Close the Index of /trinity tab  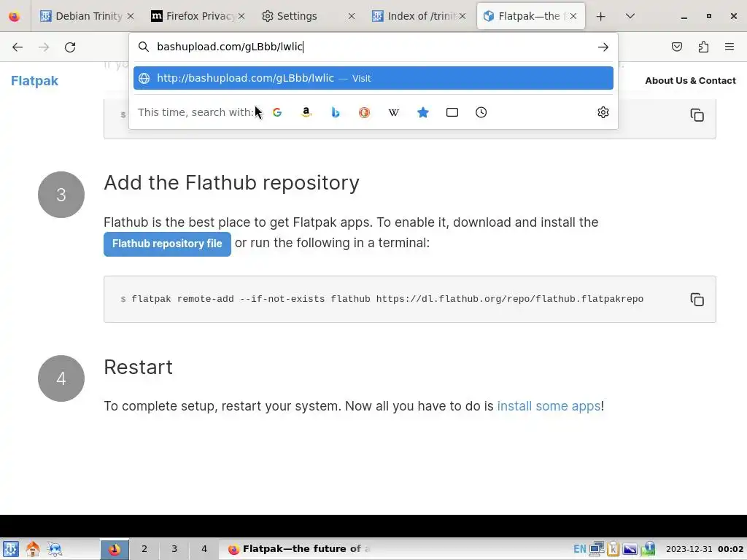click(x=462, y=16)
